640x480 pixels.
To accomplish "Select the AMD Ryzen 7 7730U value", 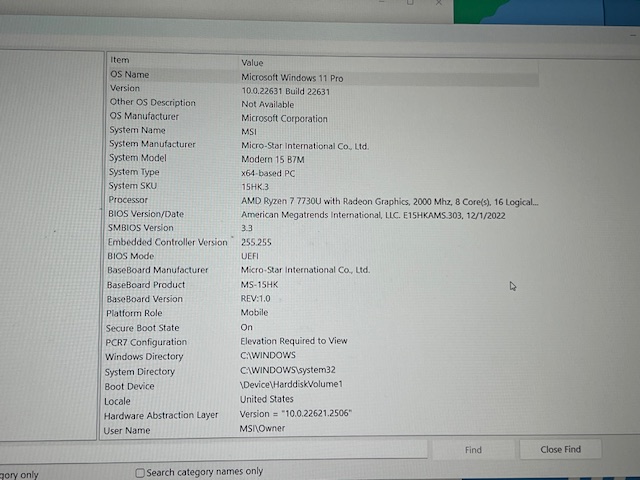I will 389,202.
